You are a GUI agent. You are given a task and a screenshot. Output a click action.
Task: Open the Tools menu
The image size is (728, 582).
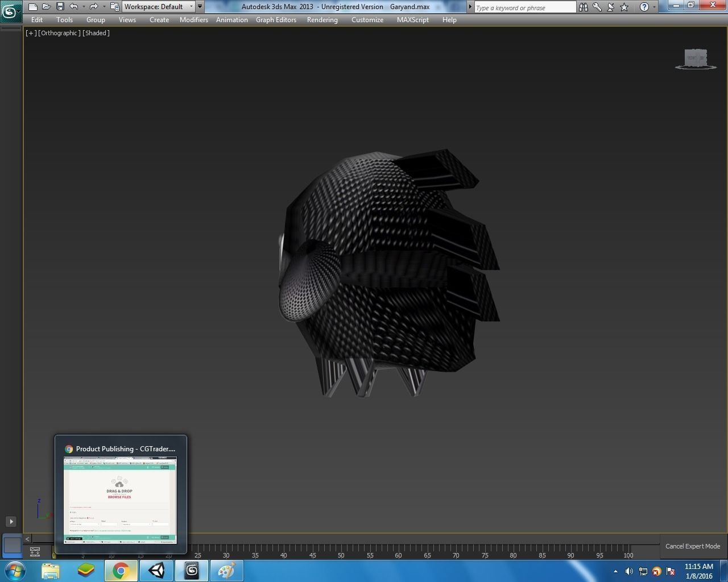pyautogui.click(x=64, y=20)
